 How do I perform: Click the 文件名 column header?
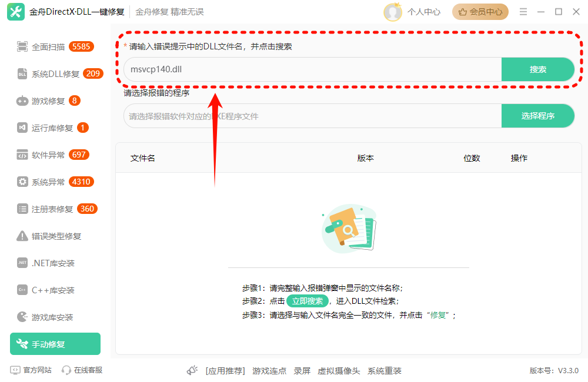click(x=142, y=158)
